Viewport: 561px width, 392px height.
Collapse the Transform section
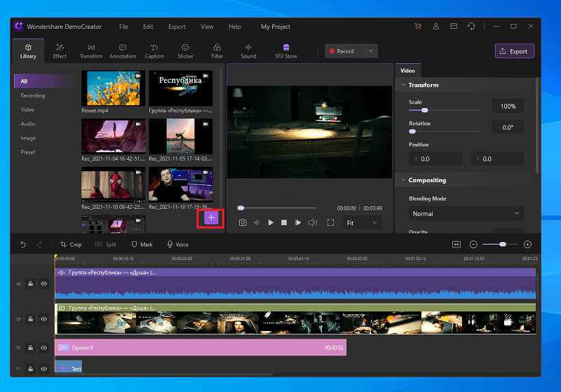pyautogui.click(x=403, y=85)
